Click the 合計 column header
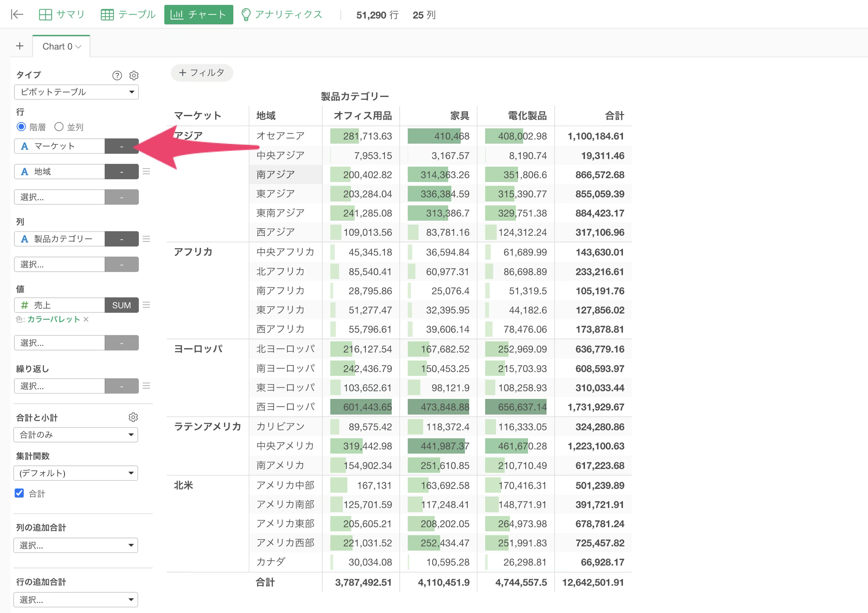The width and height of the screenshot is (868, 613). point(614,115)
